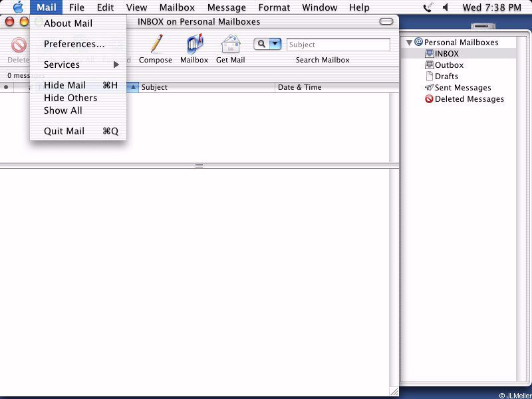Sort by Subject column header

(x=207, y=87)
